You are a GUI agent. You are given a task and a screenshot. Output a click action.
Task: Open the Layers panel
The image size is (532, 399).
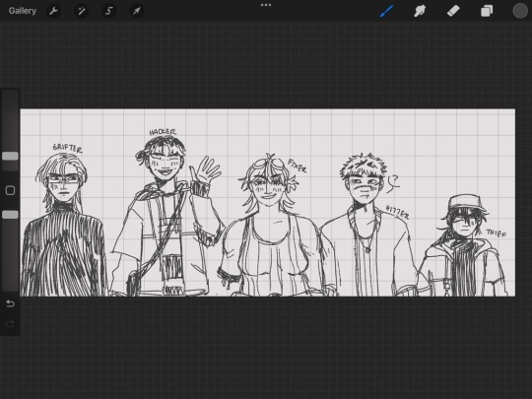click(x=487, y=11)
